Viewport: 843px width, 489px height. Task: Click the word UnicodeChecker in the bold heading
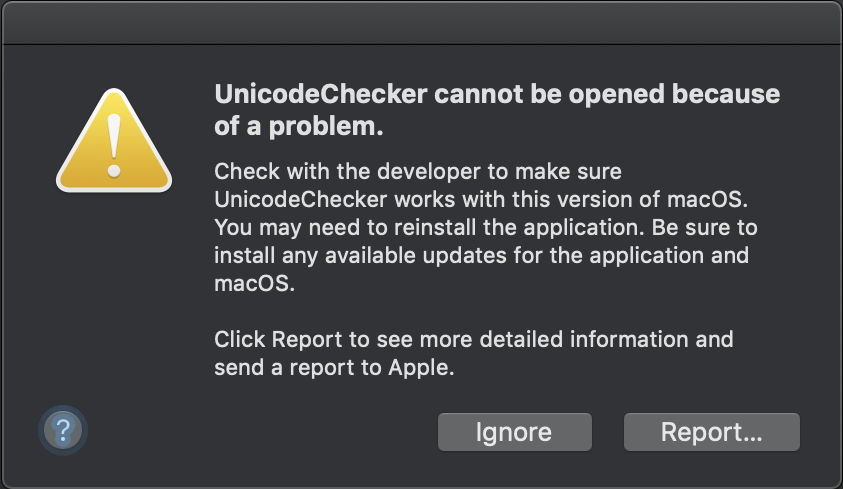pyautogui.click(x=323, y=95)
